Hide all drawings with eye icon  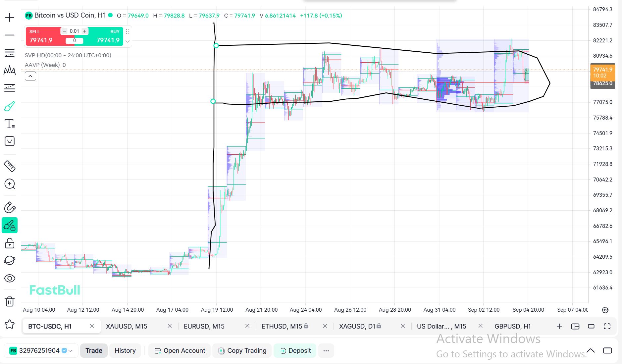pos(10,278)
